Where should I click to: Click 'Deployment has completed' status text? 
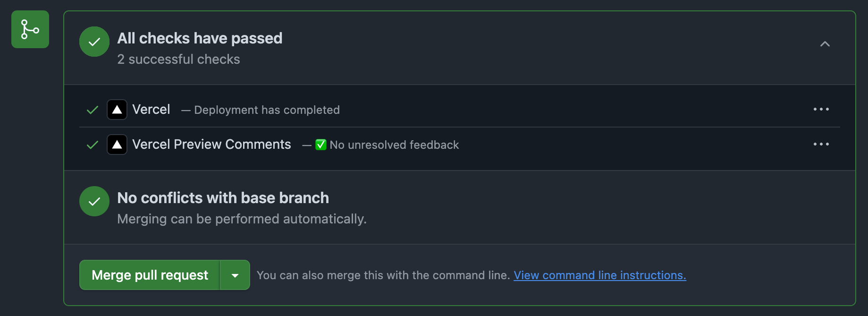coord(268,110)
